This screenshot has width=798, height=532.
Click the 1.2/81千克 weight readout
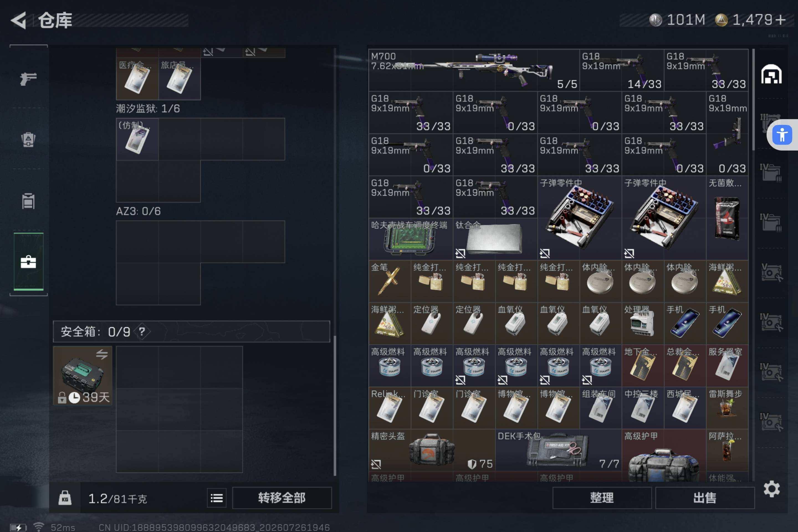click(x=117, y=498)
